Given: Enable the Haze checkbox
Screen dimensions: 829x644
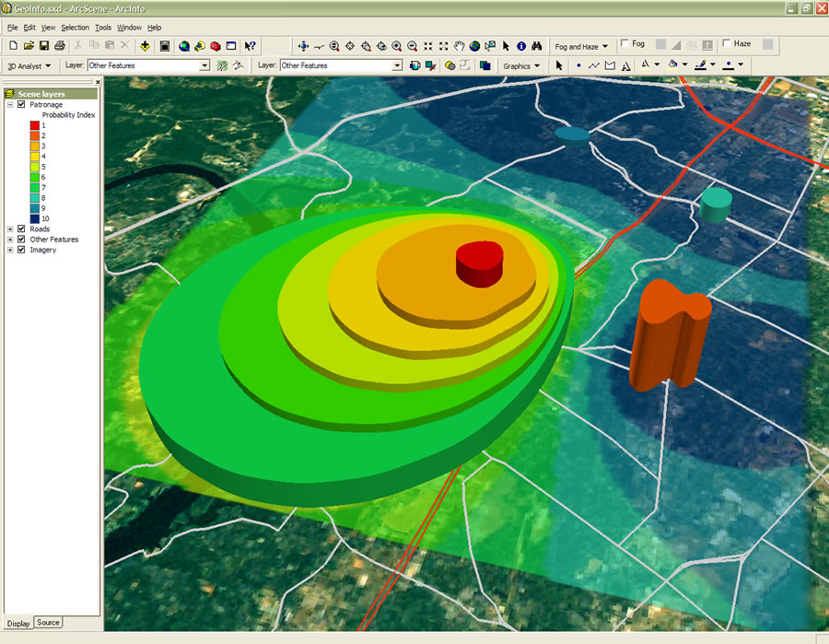Looking at the screenshot, I should coord(727,43).
